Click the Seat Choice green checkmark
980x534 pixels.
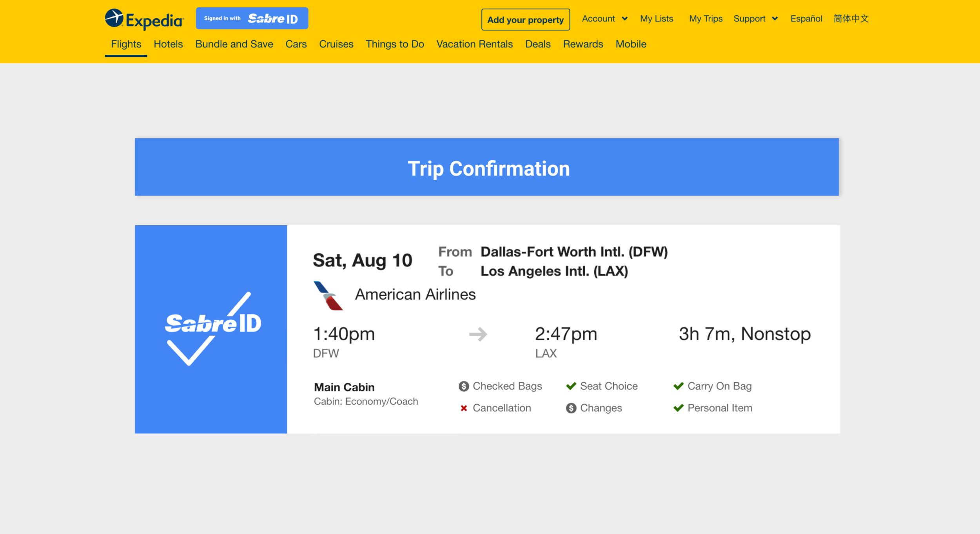coord(571,386)
